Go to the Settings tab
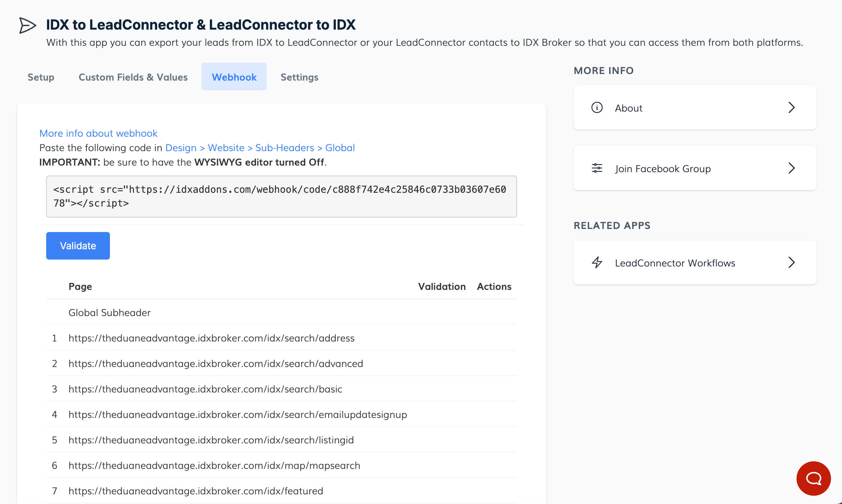 [299, 77]
